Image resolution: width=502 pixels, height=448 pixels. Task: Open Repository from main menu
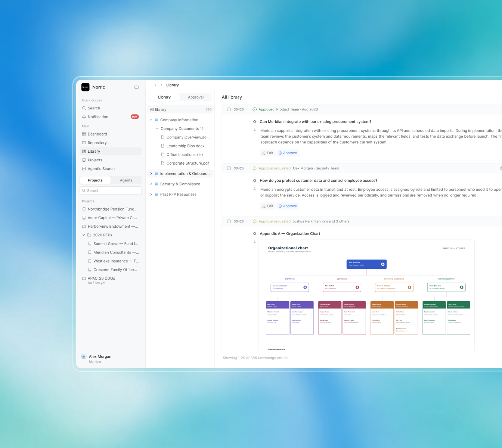pos(111,143)
